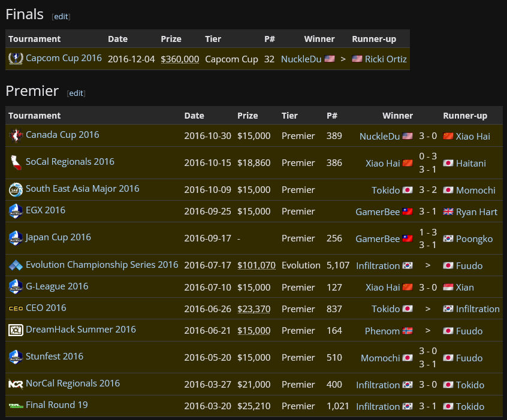Click the Evolution Championship Series logo icon

point(16,265)
